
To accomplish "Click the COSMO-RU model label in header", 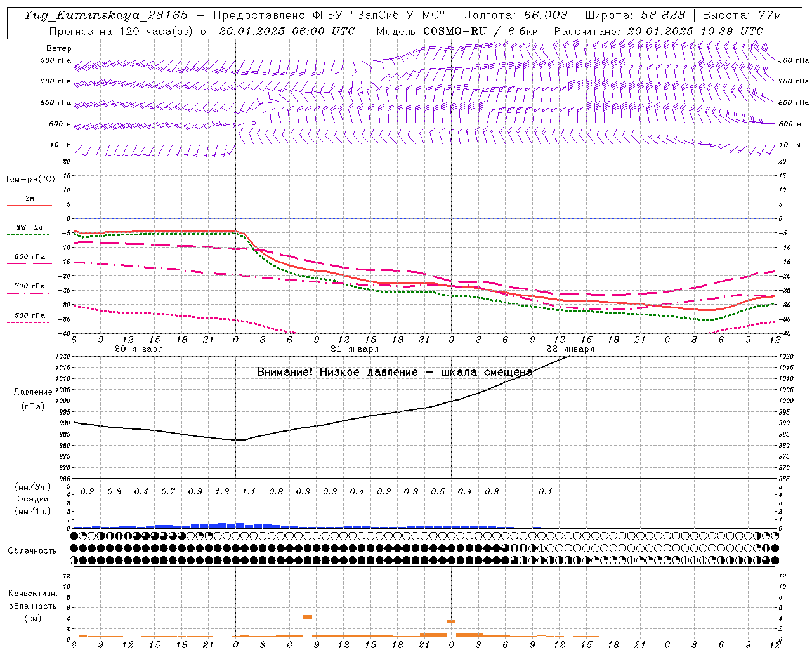I will click(x=454, y=31).
